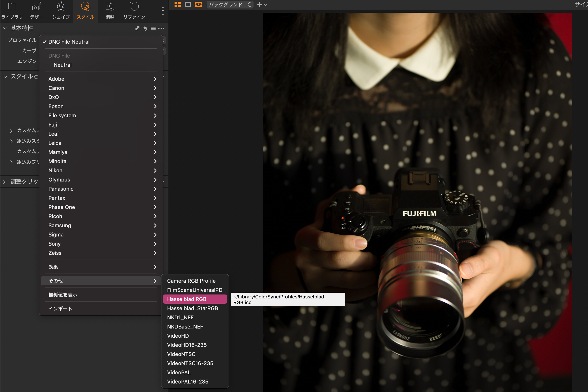This screenshot has height=392, width=588.
Task: Open the Adobe profiles submenu
Action: coord(101,79)
